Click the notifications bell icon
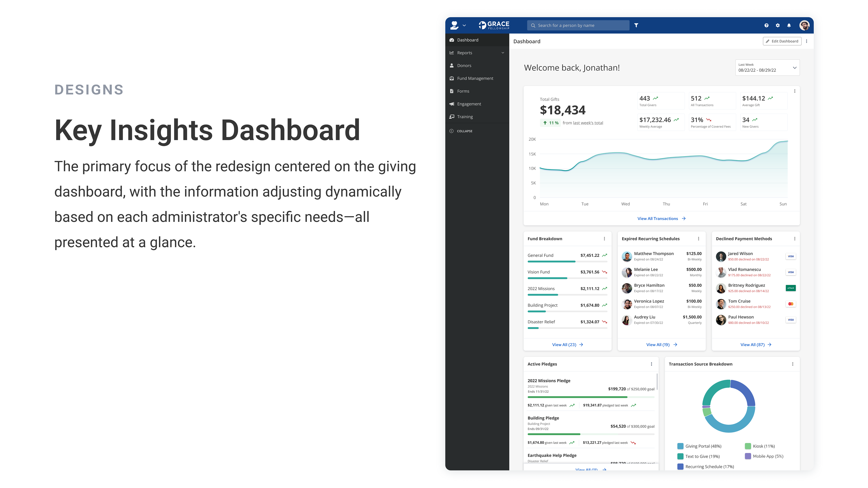 pyautogui.click(x=789, y=25)
